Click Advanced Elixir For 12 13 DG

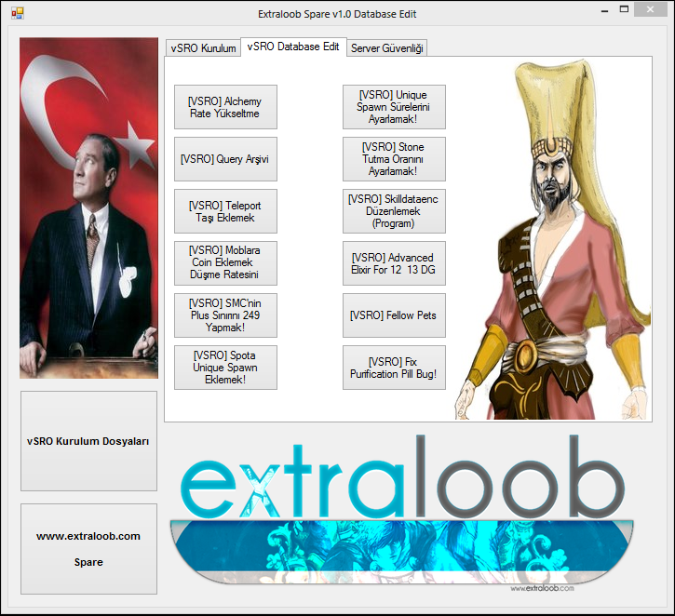394,263
